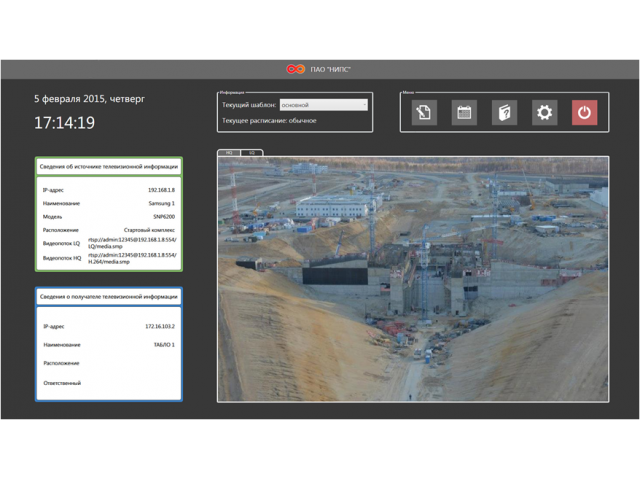Switch to the LQ video tab
The image size is (640, 480).
coord(252,153)
